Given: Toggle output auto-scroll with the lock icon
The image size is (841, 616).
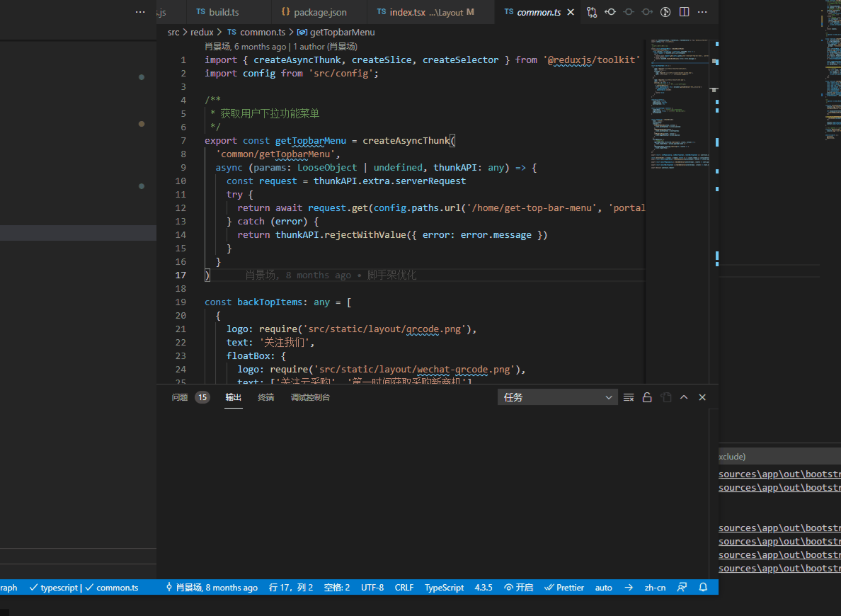Looking at the screenshot, I should (x=647, y=397).
